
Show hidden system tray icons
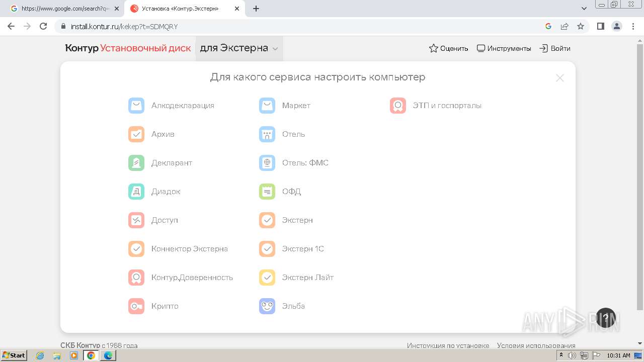coord(561,355)
